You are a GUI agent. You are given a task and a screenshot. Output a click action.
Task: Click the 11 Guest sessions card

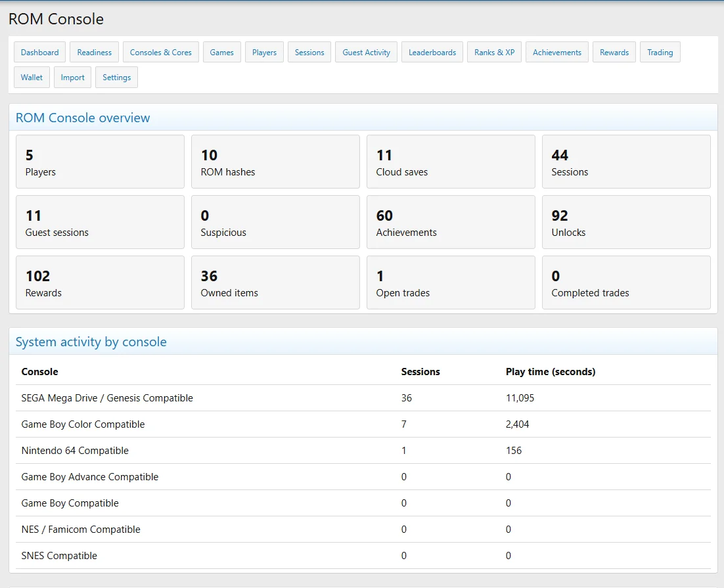[x=101, y=222]
